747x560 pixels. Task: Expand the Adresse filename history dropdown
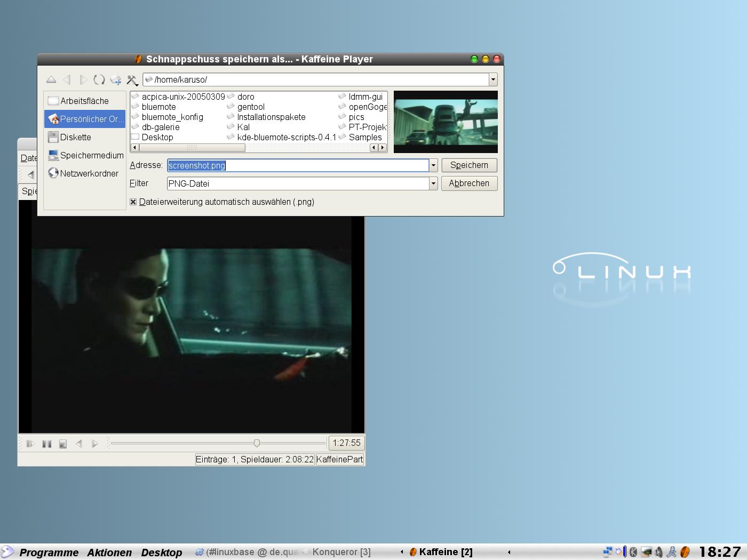tap(433, 165)
